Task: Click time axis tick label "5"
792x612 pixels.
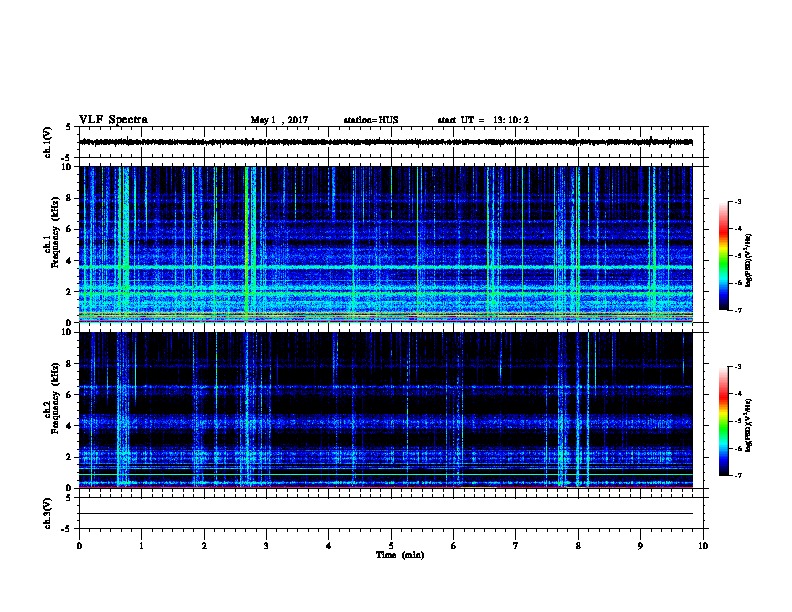Action: tap(391, 545)
